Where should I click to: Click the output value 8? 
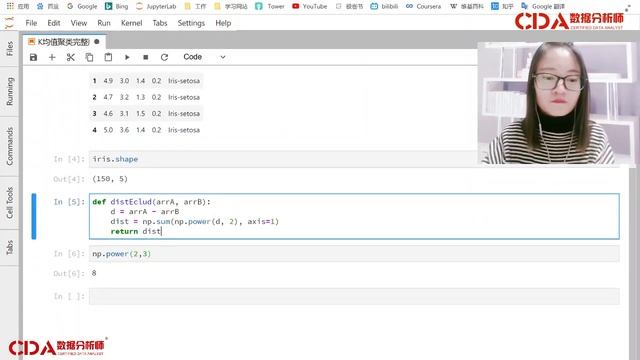pos(94,273)
